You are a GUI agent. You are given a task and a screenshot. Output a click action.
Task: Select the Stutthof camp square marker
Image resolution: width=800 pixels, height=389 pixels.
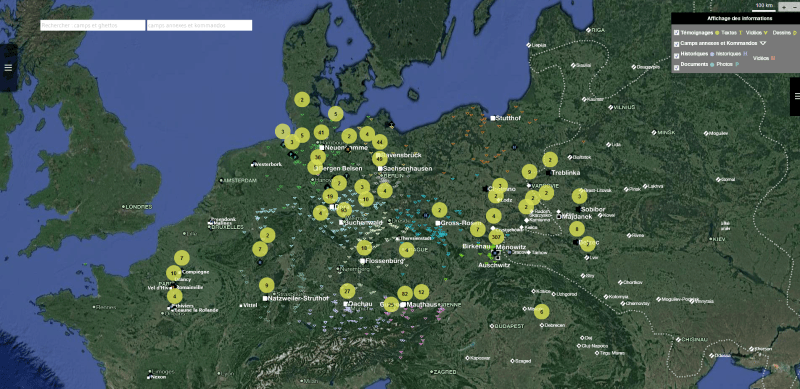(x=493, y=118)
